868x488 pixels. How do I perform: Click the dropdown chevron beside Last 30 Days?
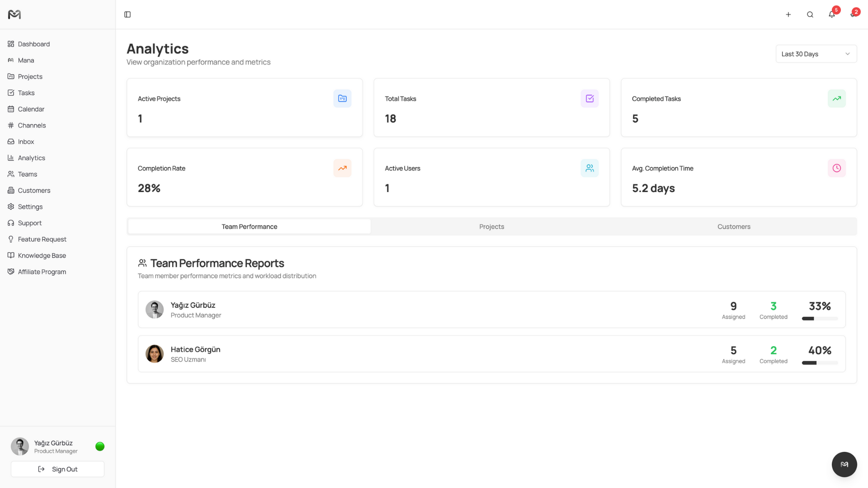(848, 54)
